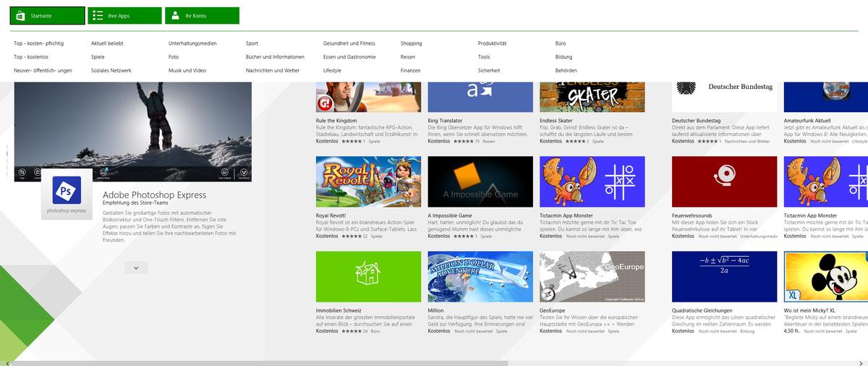
Task: Open Rule the Kingdom app tile image
Action: [x=368, y=98]
